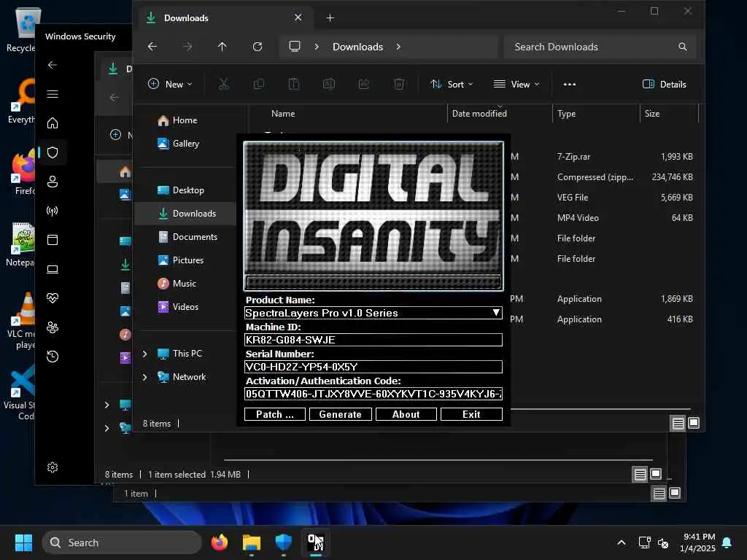Click Downloads in the address bar breadcrumb
Image resolution: width=747 pixels, height=560 pixels.
(x=357, y=47)
